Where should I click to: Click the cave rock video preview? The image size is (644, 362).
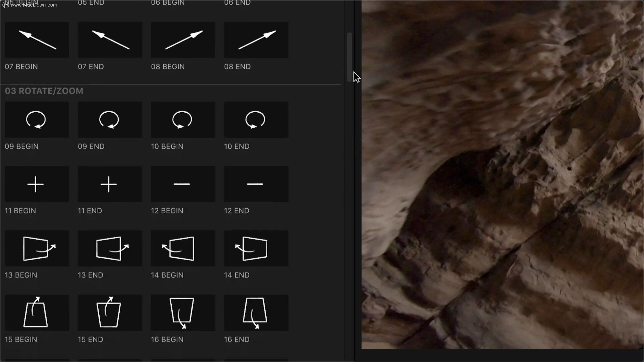click(x=503, y=175)
